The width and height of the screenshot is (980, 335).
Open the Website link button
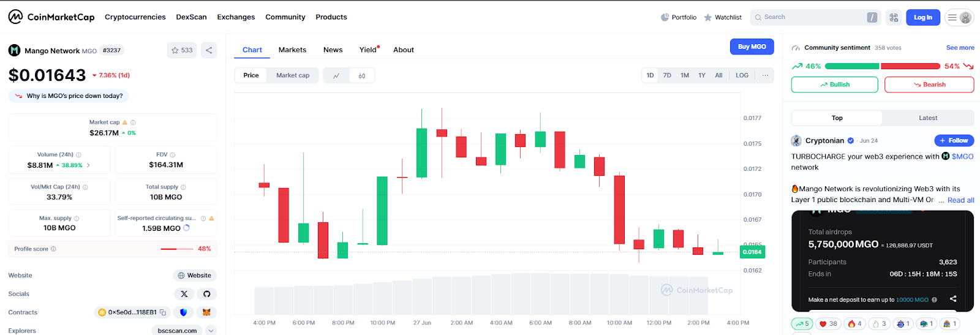(195, 276)
